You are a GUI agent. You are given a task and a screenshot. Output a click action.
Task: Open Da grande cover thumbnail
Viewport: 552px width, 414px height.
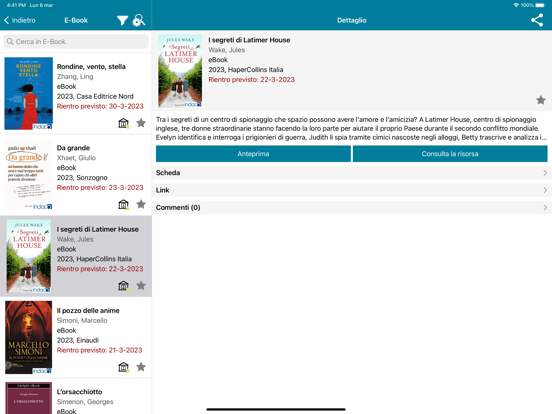29,175
